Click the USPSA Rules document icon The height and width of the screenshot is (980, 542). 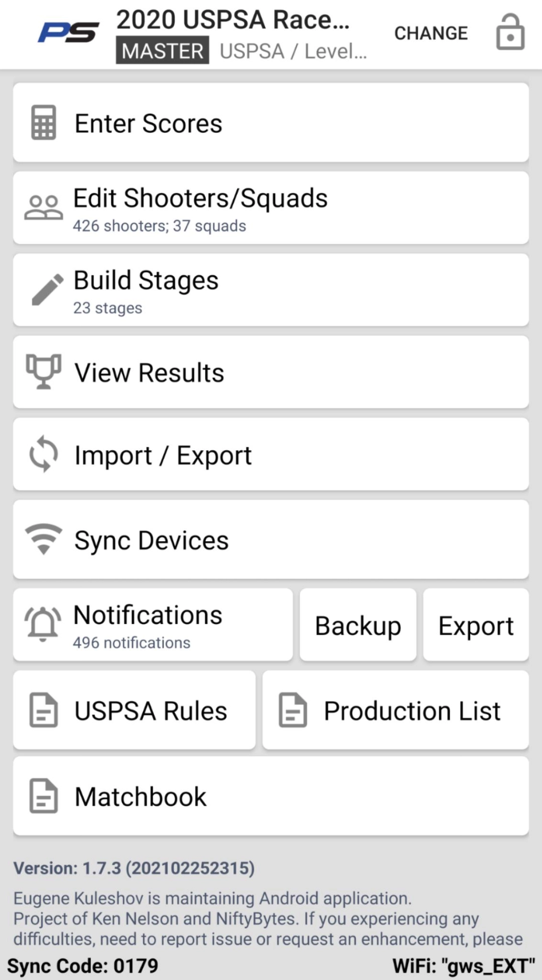[x=44, y=710]
